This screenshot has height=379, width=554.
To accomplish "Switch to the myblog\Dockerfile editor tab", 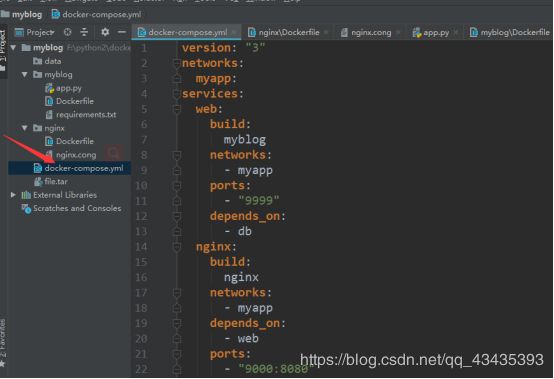I will 509,32.
